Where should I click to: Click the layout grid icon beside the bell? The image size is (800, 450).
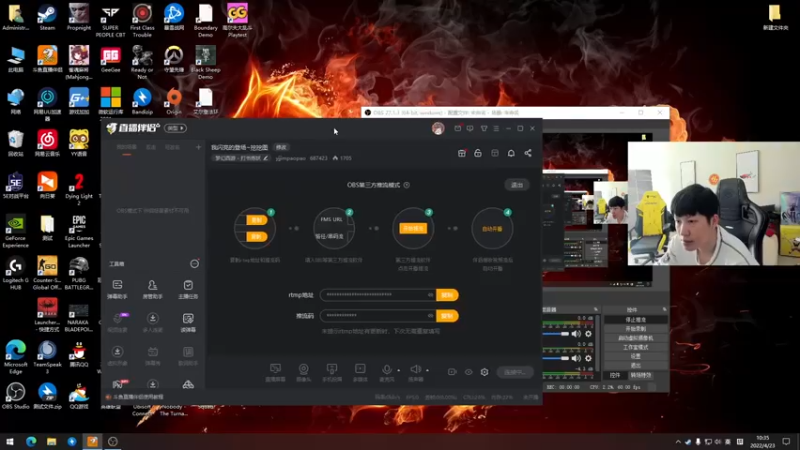click(x=494, y=153)
